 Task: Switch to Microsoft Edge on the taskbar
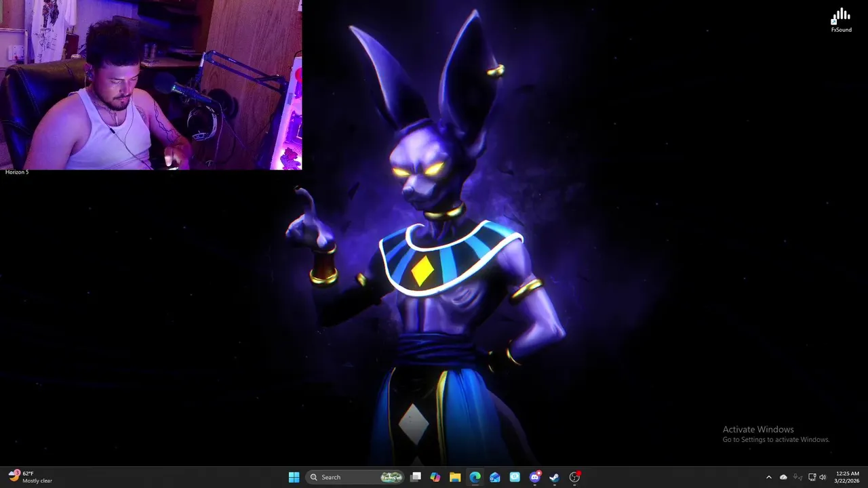pyautogui.click(x=475, y=477)
